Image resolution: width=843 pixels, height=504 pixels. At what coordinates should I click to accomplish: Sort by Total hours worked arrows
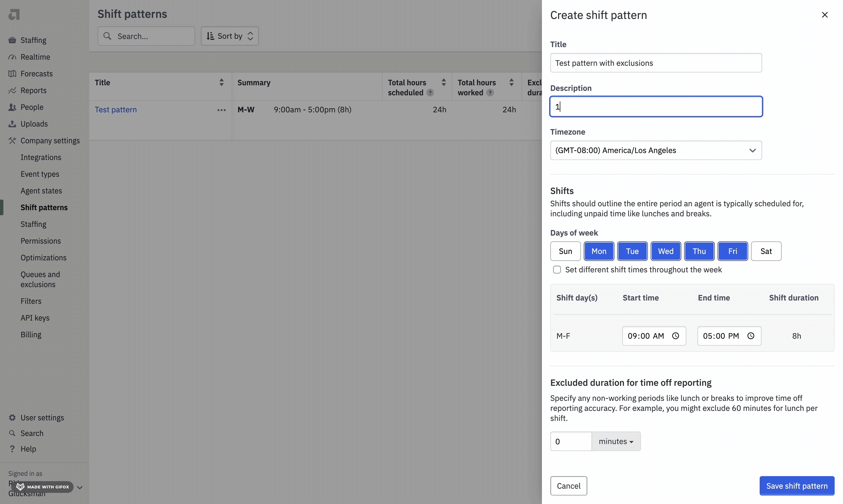click(512, 82)
